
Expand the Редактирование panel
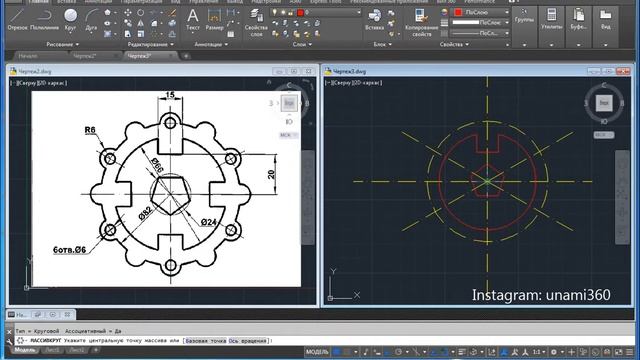pyautogui.click(x=151, y=44)
